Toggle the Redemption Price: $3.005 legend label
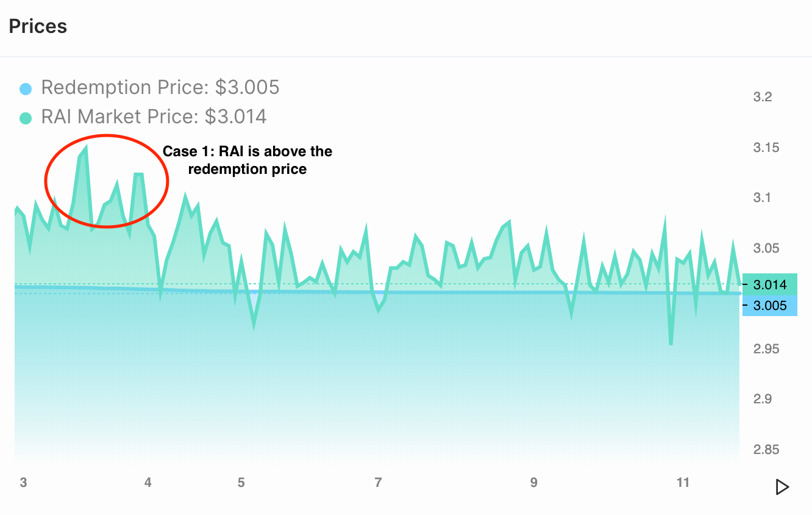This screenshot has height=515, width=812. coord(160,88)
